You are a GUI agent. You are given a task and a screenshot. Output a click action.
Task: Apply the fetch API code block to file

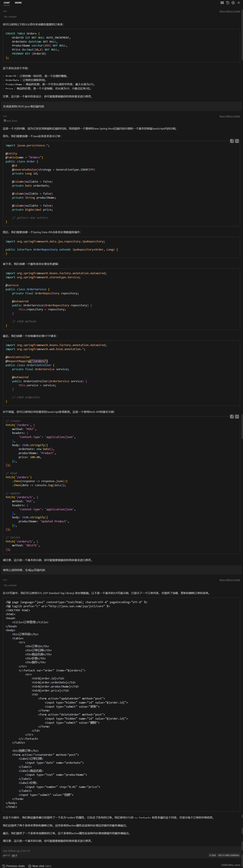tap(237, 417)
